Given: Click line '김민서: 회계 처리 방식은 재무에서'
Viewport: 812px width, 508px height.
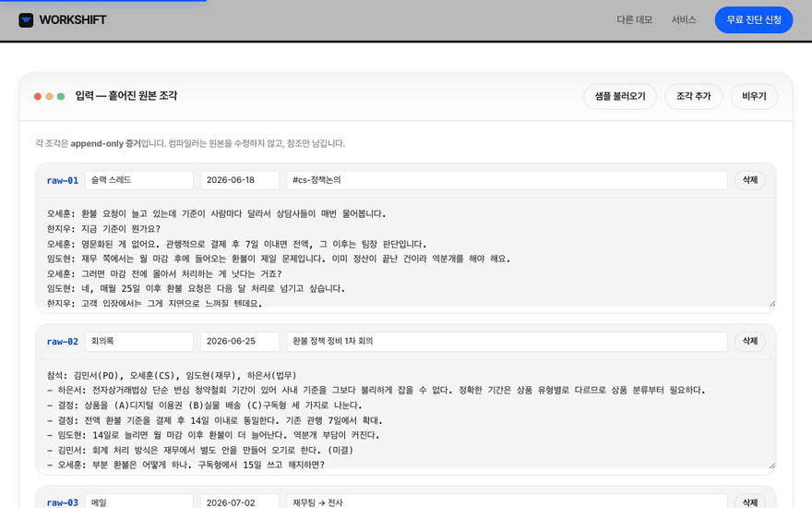Looking at the screenshot, I should (x=200, y=450).
